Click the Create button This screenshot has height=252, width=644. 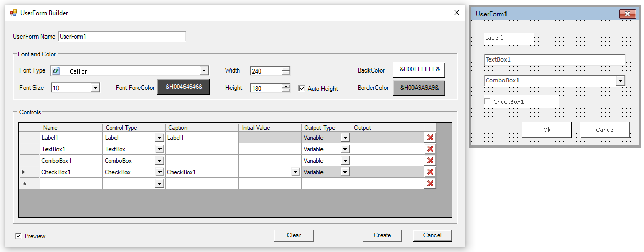coord(382,235)
